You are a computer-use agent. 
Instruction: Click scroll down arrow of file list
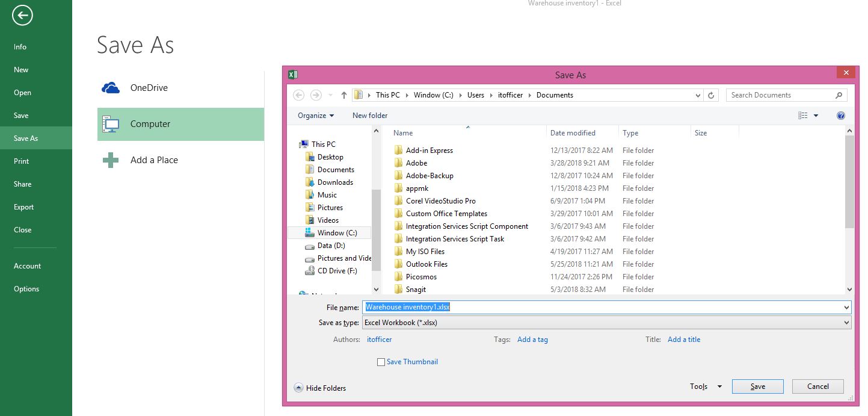point(849,290)
